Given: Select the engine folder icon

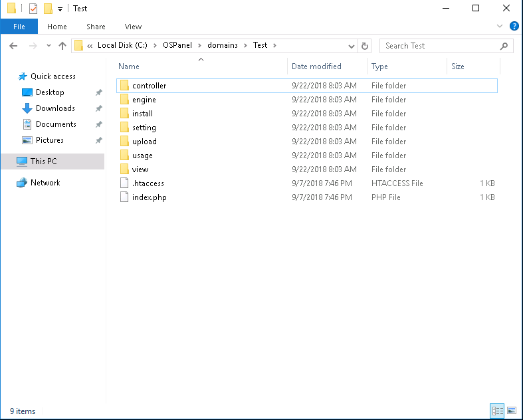Looking at the screenshot, I should pyautogui.click(x=124, y=100).
